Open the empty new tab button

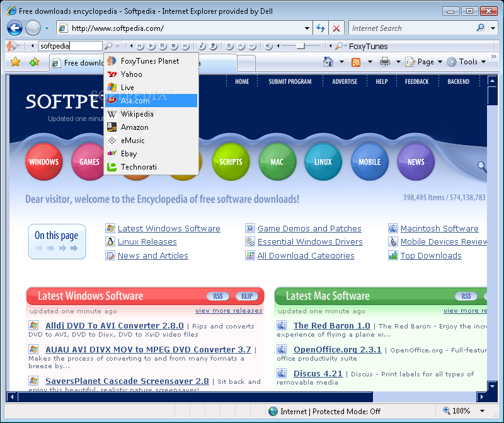click(x=246, y=63)
